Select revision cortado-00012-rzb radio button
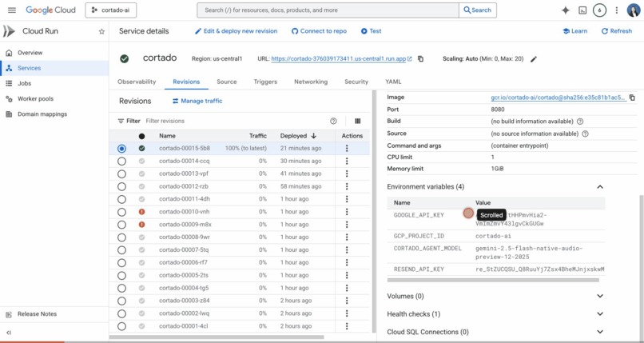The height and width of the screenshot is (343, 644). pos(121,186)
